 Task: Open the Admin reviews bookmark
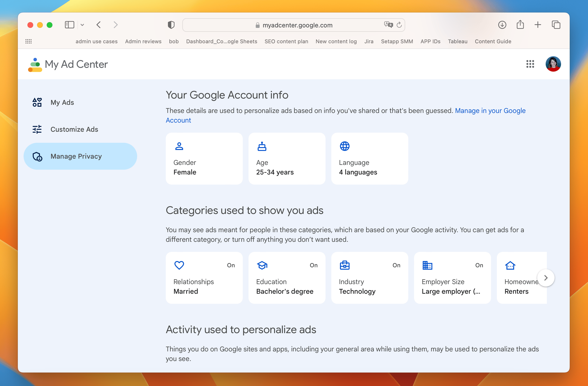tap(143, 42)
